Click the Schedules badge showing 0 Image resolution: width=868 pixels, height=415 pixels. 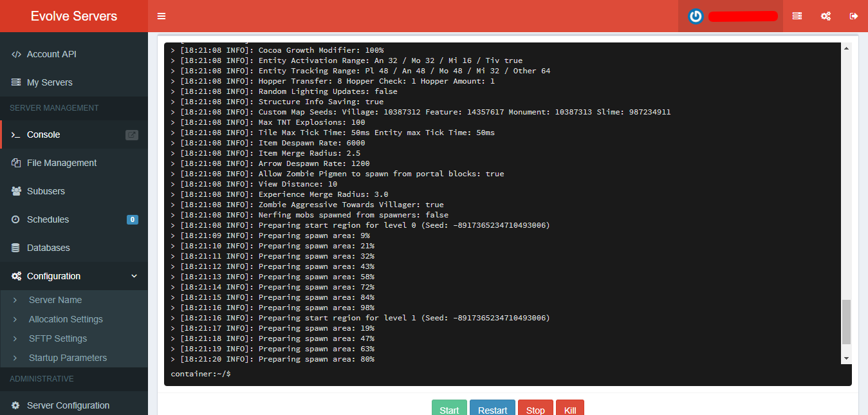point(133,219)
